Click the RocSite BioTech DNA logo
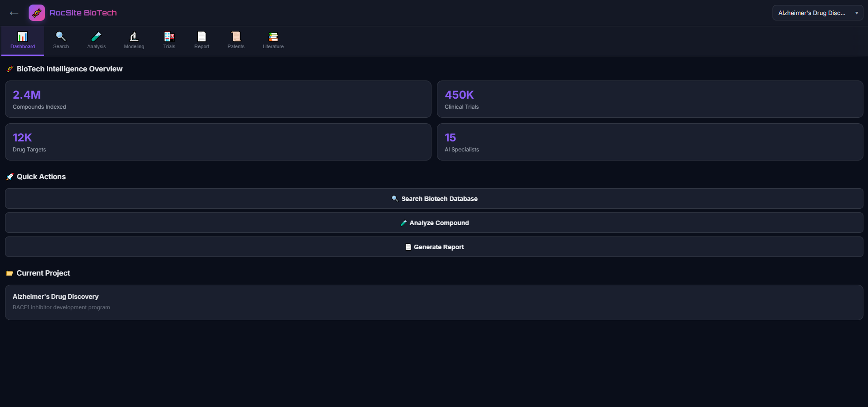 (x=37, y=13)
